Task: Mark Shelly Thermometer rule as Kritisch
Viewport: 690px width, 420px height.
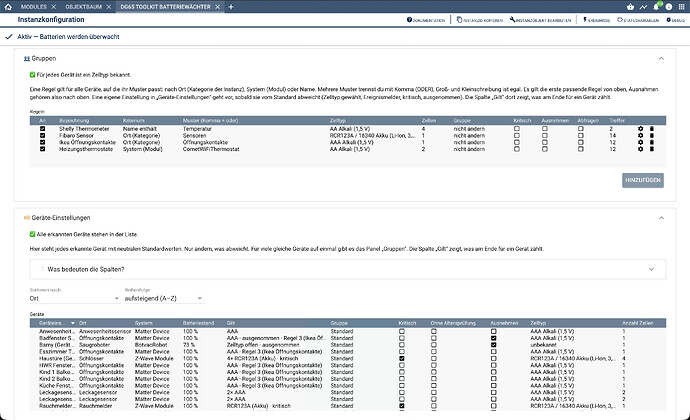Action: pyautogui.click(x=517, y=129)
